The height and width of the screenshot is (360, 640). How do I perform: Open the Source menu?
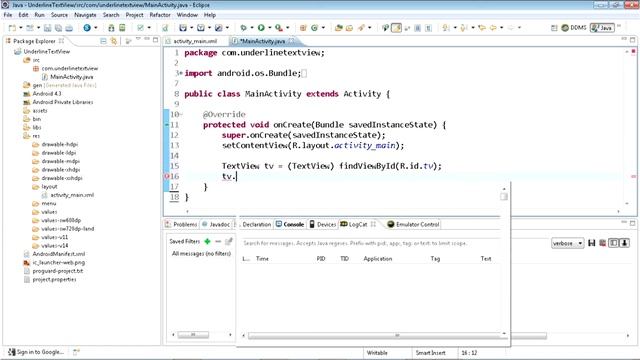tap(59, 15)
